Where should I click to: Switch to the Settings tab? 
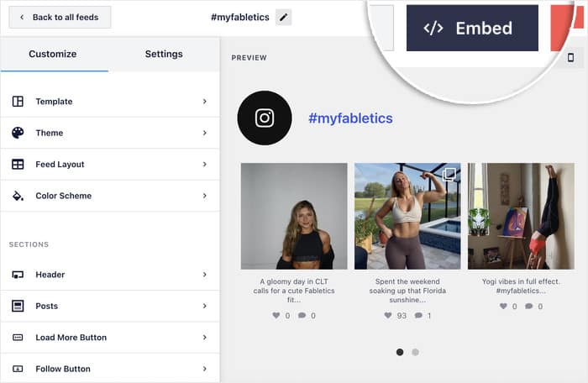[x=164, y=54]
